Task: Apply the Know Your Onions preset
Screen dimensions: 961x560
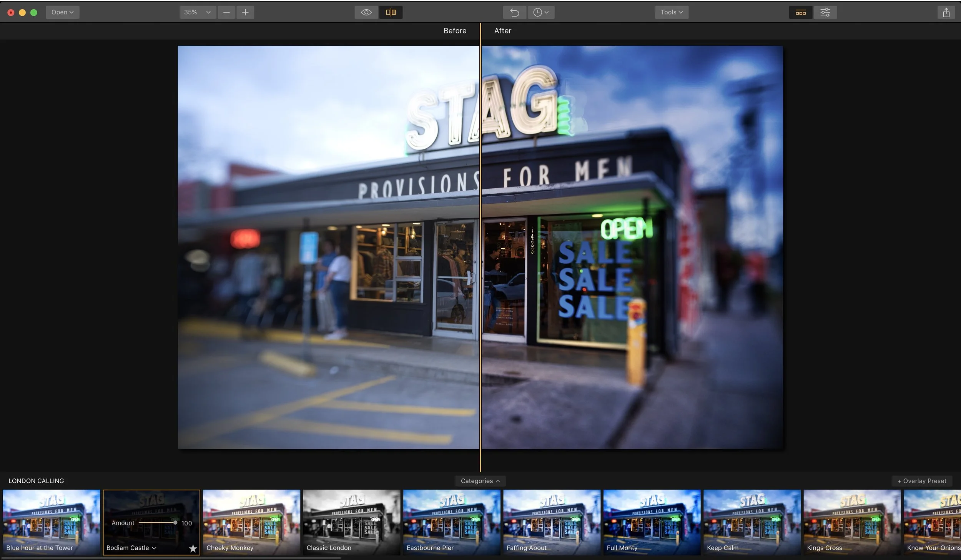Action: pyautogui.click(x=933, y=522)
